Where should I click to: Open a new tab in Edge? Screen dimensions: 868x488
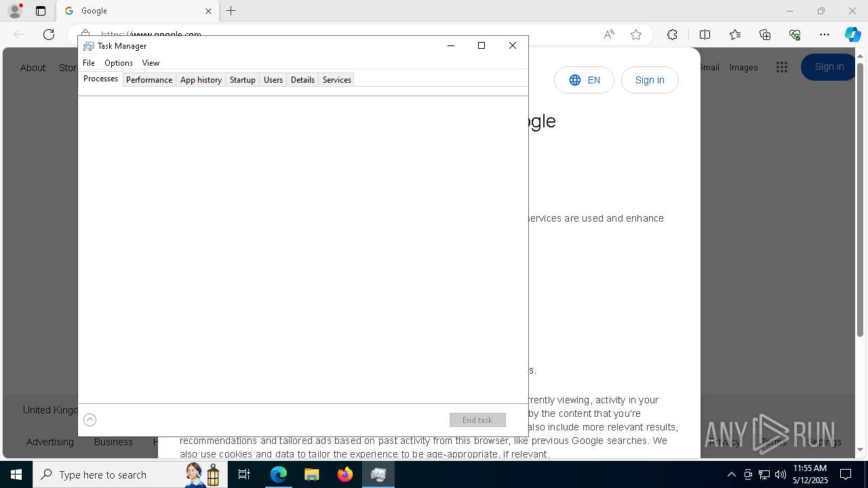(x=231, y=11)
